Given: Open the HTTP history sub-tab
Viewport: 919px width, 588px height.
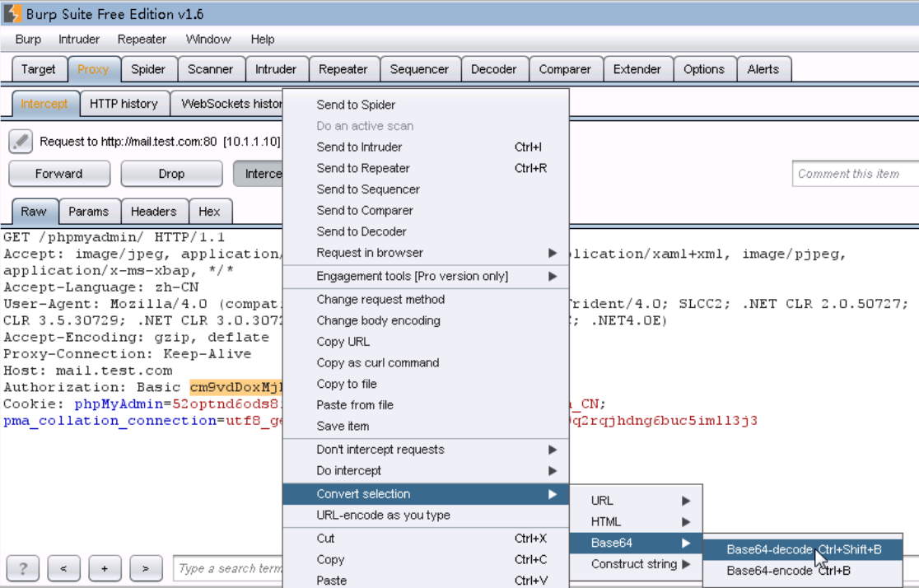Looking at the screenshot, I should tap(124, 104).
